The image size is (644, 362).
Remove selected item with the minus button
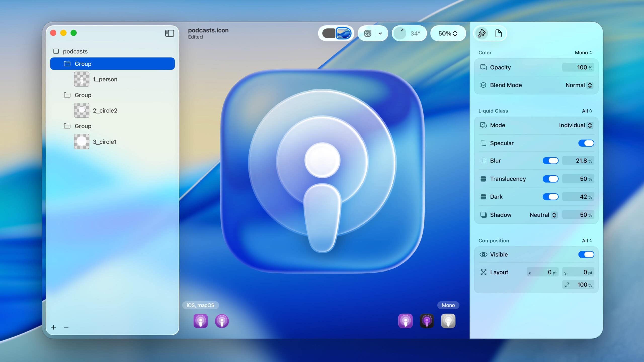point(66,327)
